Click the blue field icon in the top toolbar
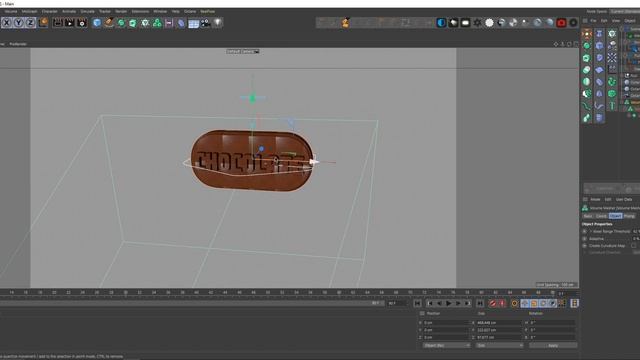 pyautogui.click(x=181, y=23)
